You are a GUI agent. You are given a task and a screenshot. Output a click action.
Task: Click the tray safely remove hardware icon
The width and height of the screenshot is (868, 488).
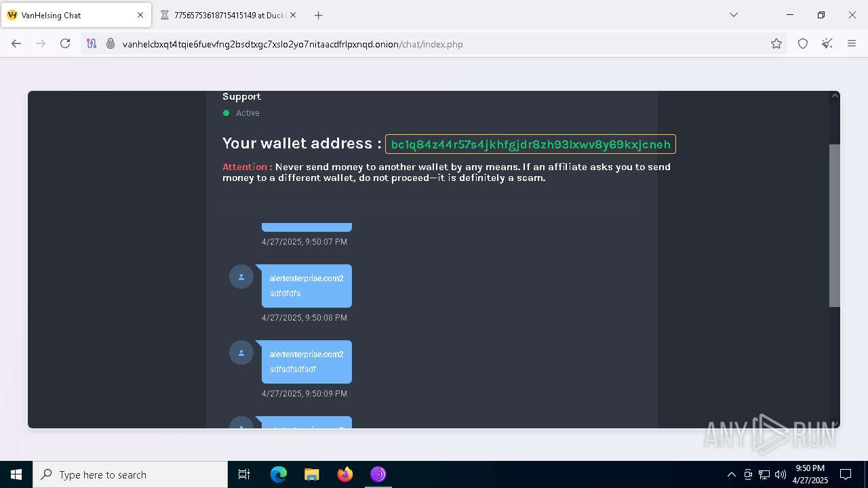coord(748,474)
